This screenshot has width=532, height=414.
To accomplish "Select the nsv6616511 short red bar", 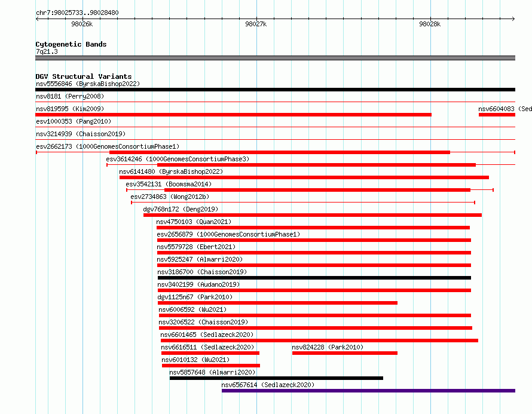I will 210,353.
